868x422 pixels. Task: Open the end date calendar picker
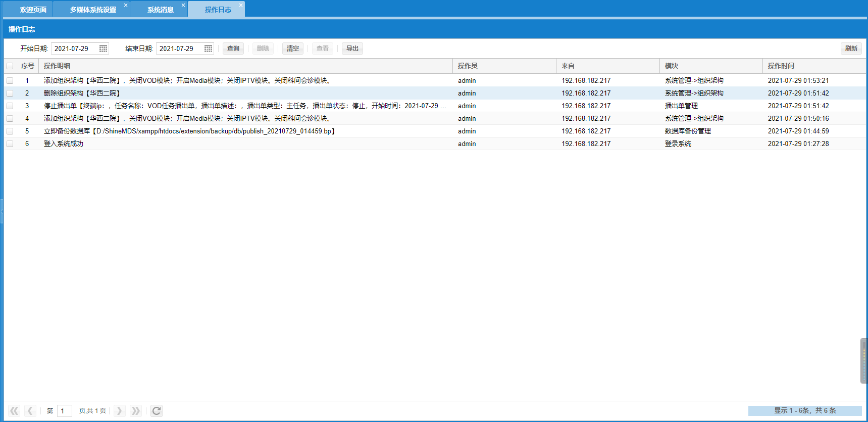coord(208,49)
